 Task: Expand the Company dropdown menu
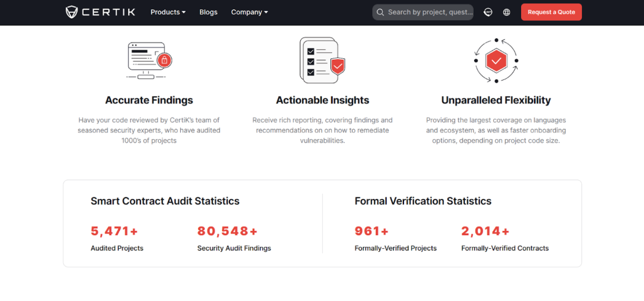[x=249, y=12]
